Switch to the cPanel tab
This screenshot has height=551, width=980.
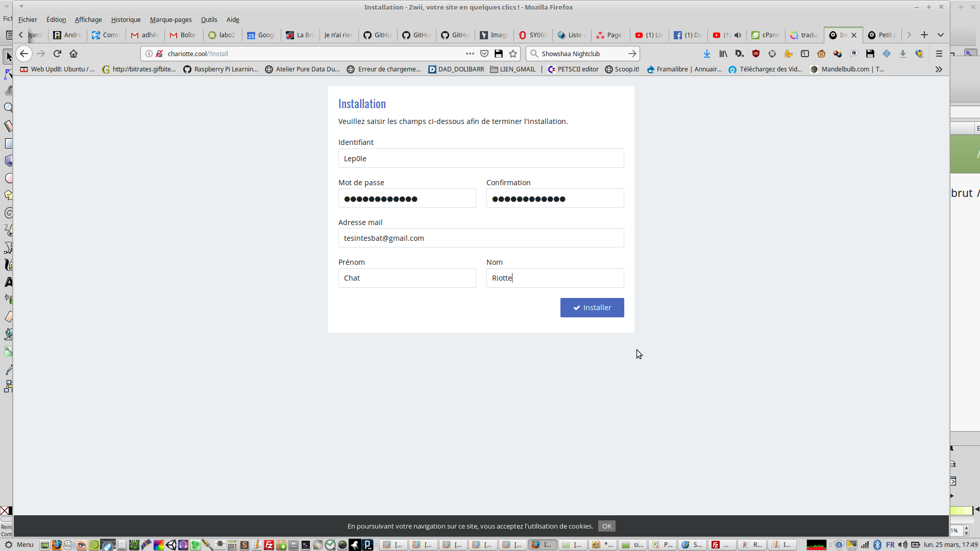[766, 35]
